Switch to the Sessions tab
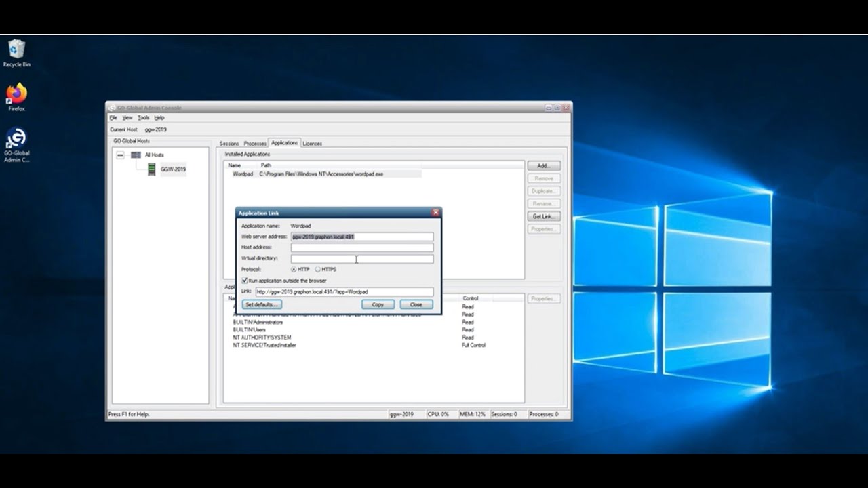Screen dimensions: 868x488 click(x=229, y=144)
